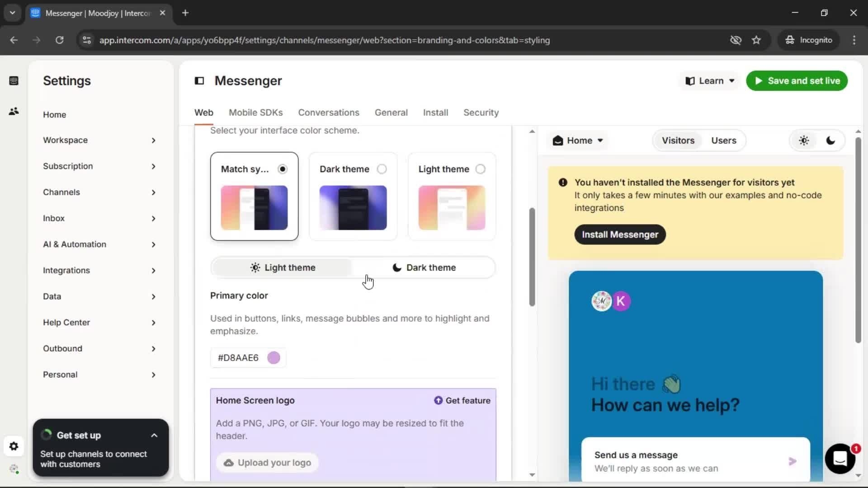Image resolution: width=868 pixels, height=488 pixels.
Task: Click the Light theme preview thumbnail
Action: click(x=452, y=208)
